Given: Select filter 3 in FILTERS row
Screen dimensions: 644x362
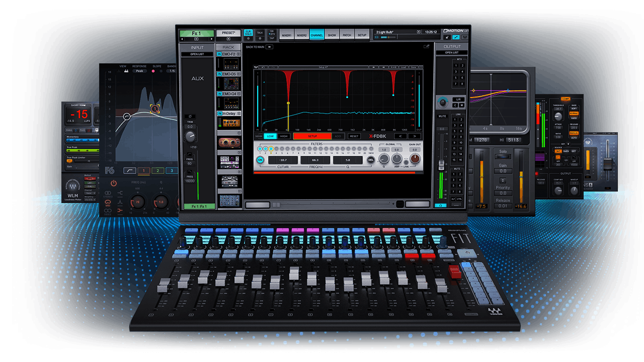Looking at the screenshot, I should click(271, 149).
